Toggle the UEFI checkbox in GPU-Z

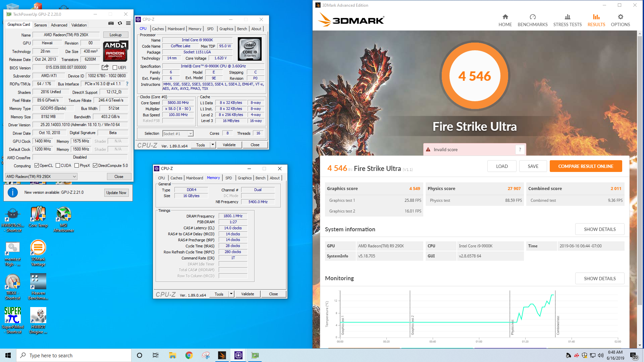[115, 68]
